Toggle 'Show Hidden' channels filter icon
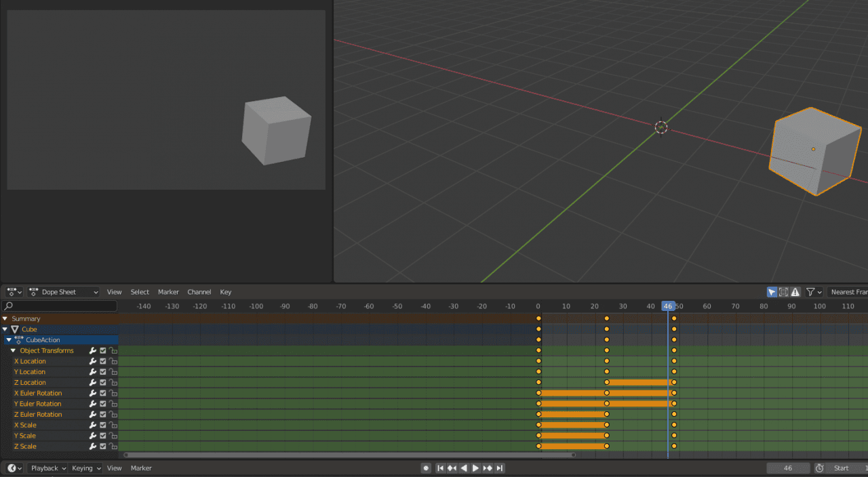868x477 pixels. [x=783, y=291]
